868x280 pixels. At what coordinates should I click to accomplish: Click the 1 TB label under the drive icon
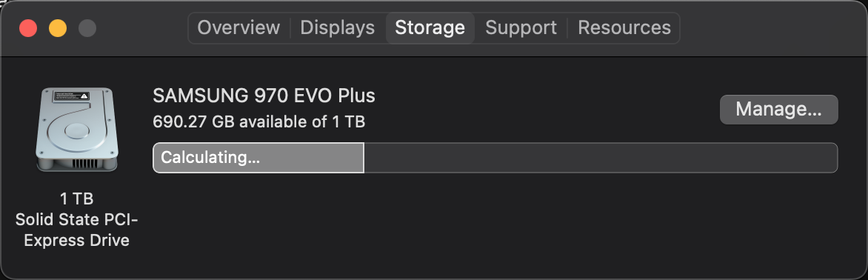[76, 199]
